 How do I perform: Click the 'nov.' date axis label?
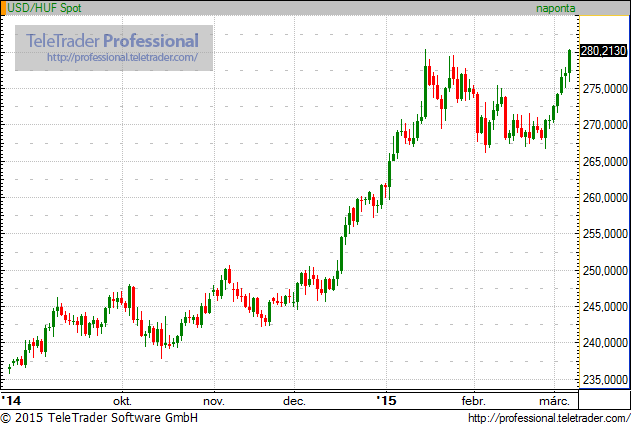tap(214, 401)
